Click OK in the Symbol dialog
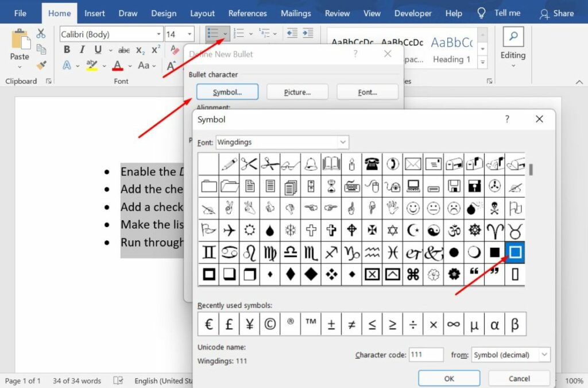 click(x=449, y=378)
